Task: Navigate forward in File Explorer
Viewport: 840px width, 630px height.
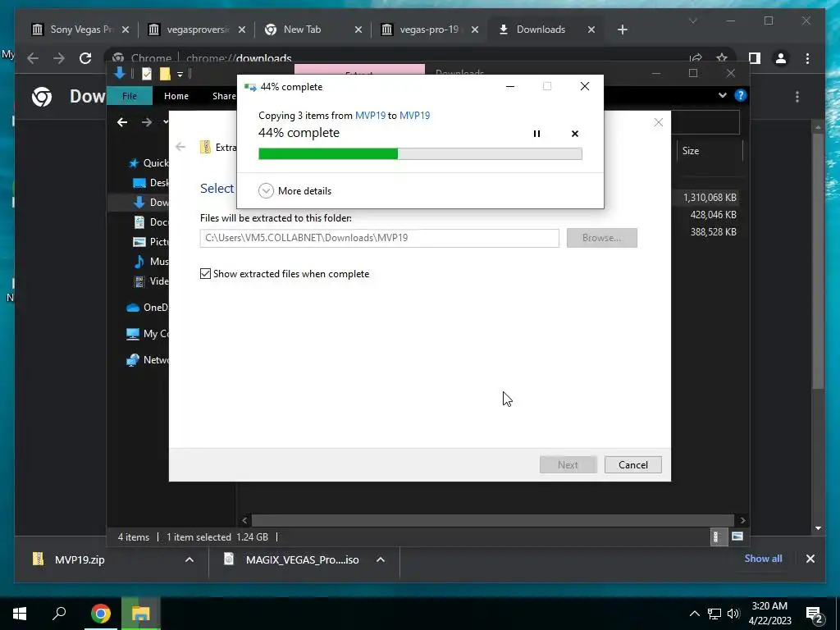Action: (x=146, y=123)
